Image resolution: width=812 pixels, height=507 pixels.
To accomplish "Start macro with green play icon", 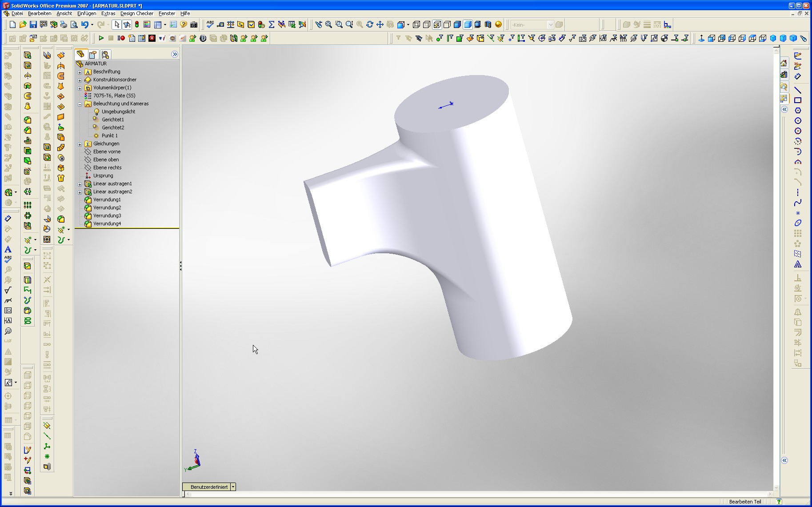I will pos(101,38).
